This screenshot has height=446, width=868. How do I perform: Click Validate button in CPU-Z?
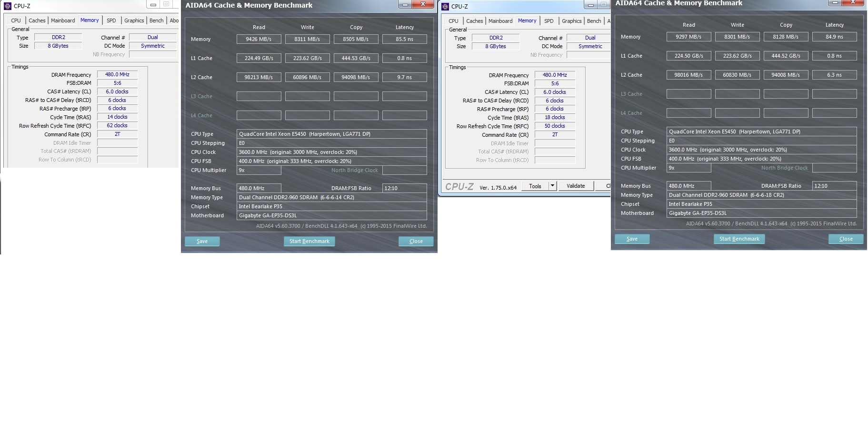click(x=576, y=186)
